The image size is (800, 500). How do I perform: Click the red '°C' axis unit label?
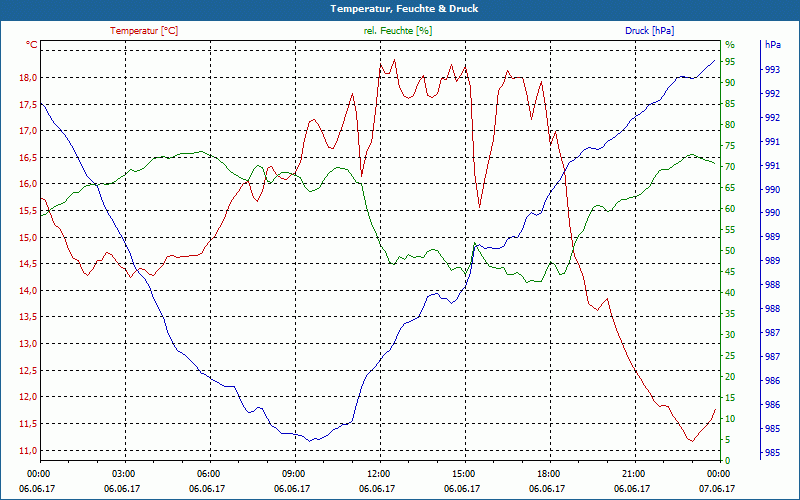point(32,45)
